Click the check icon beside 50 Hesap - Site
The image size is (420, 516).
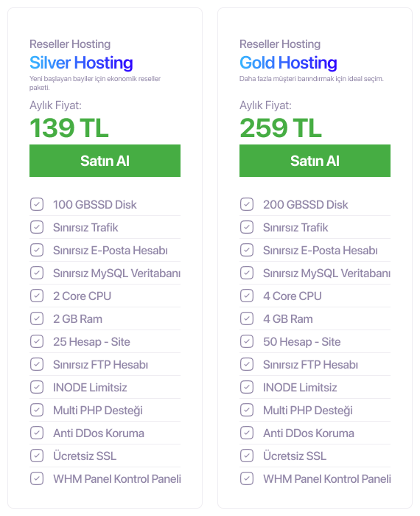247,341
